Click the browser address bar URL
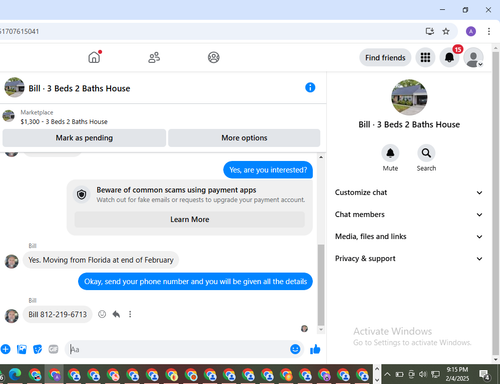Screen dimensions: 500x384 [x=20, y=31]
